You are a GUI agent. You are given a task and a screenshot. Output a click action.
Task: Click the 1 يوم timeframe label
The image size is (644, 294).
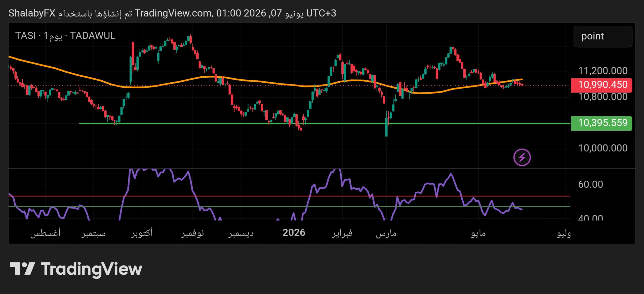coord(53,36)
